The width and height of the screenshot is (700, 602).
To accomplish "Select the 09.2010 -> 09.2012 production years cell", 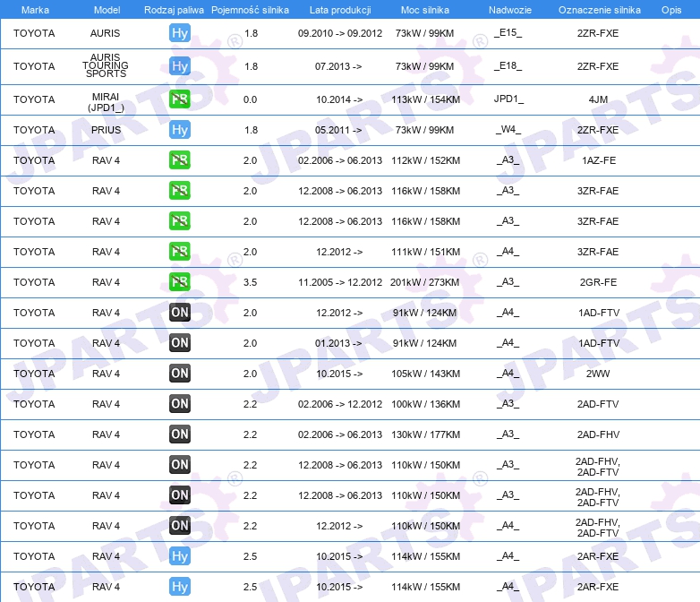I will click(x=340, y=33).
